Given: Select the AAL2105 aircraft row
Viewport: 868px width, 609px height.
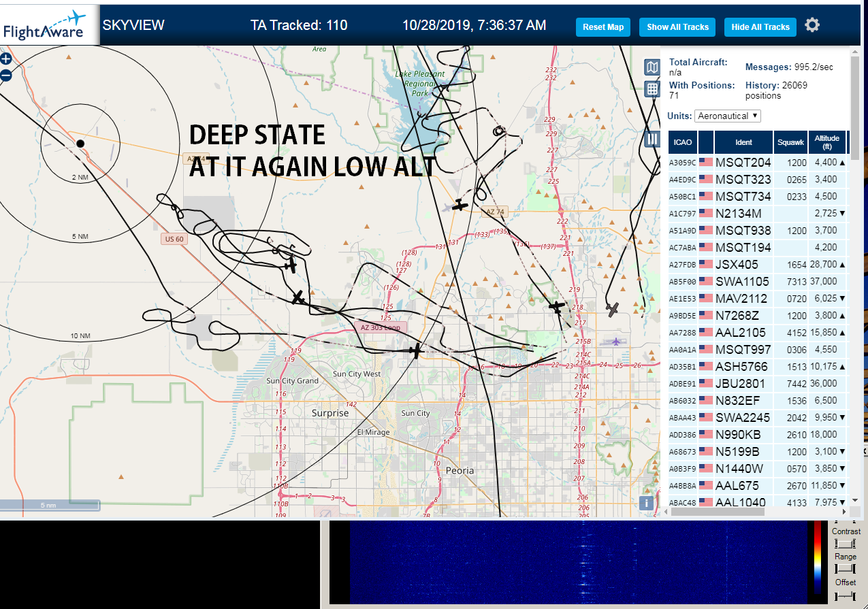Looking at the screenshot, I should coord(757,333).
